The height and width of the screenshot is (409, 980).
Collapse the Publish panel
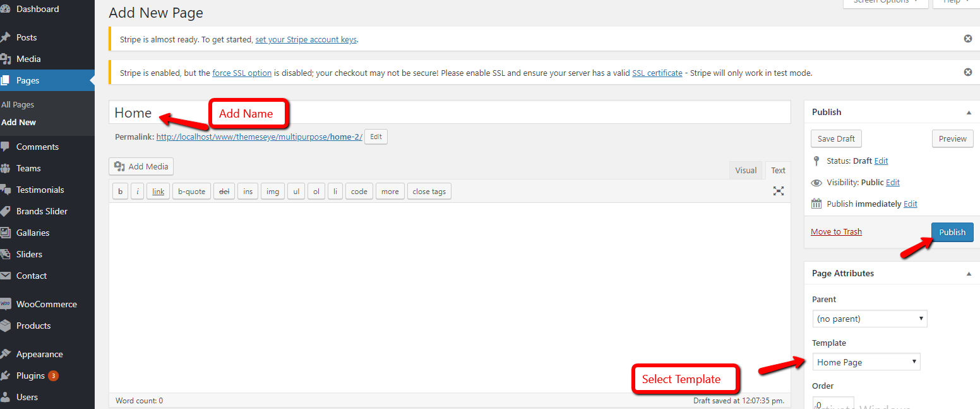[969, 112]
